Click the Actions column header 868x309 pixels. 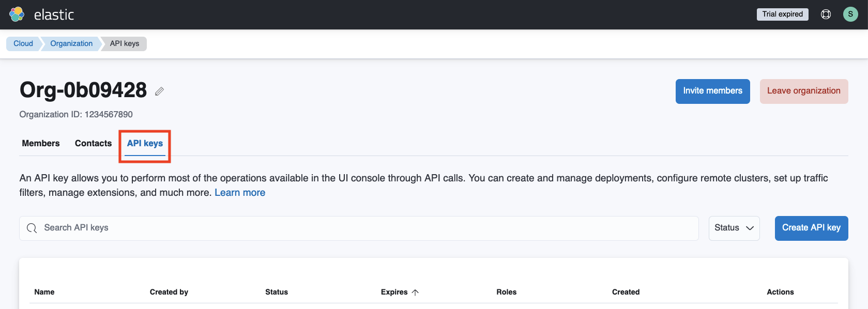click(x=780, y=292)
